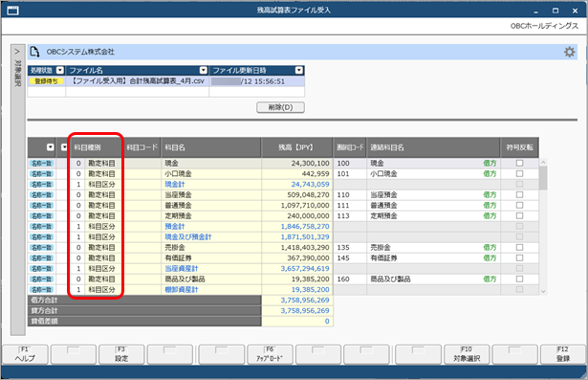Viewport: 588px width, 380px height.
Task: Open the ファイル名 column filter dropdown
Action: tap(204, 70)
